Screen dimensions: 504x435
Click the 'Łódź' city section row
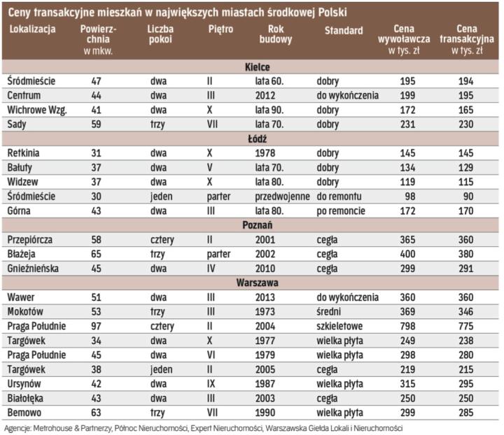coord(252,138)
